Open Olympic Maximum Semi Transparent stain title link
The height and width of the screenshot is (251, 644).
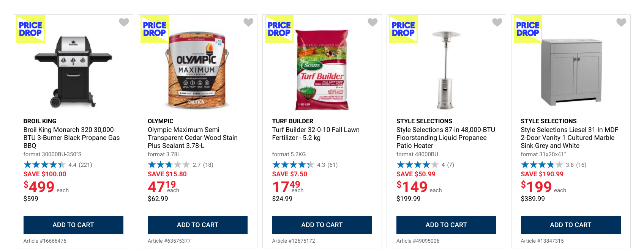193,138
